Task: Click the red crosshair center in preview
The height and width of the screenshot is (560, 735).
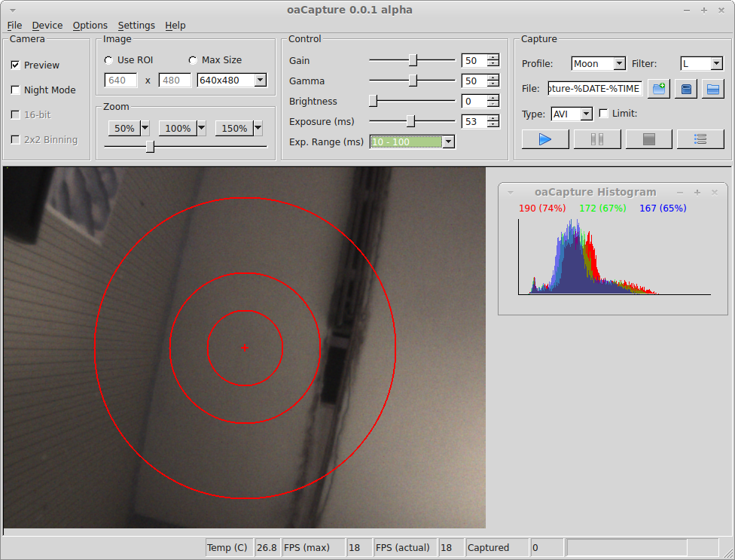Action: tap(245, 348)
